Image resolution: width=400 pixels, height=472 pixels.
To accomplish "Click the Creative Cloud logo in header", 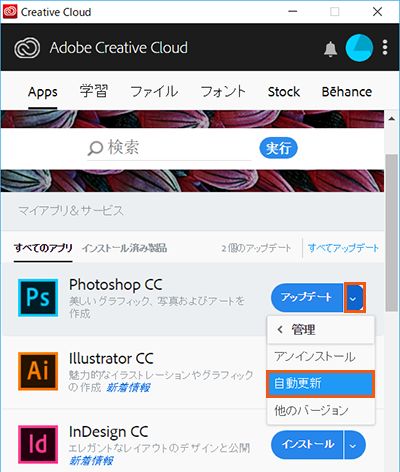I will (27, 48).
